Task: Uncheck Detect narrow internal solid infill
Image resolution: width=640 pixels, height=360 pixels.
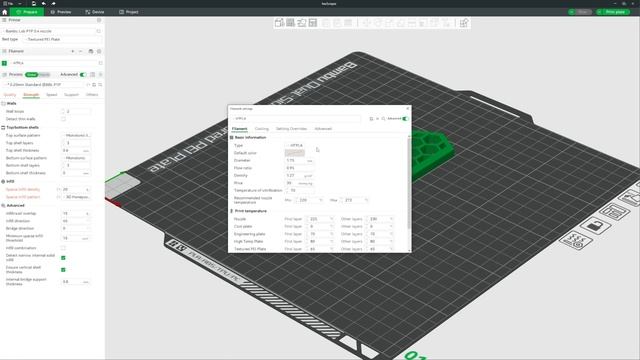Action: tap(63, 258)
